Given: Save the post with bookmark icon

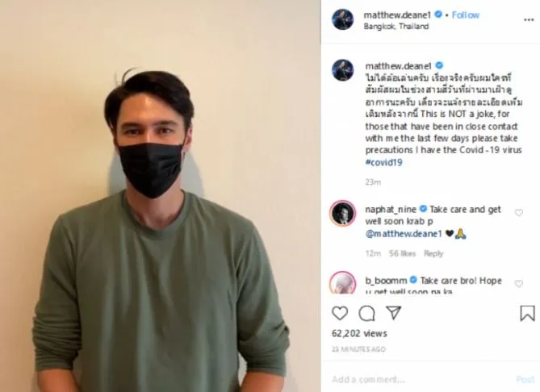Looking at the screenshot, I should pyautogui.click(x=527, y=313).
